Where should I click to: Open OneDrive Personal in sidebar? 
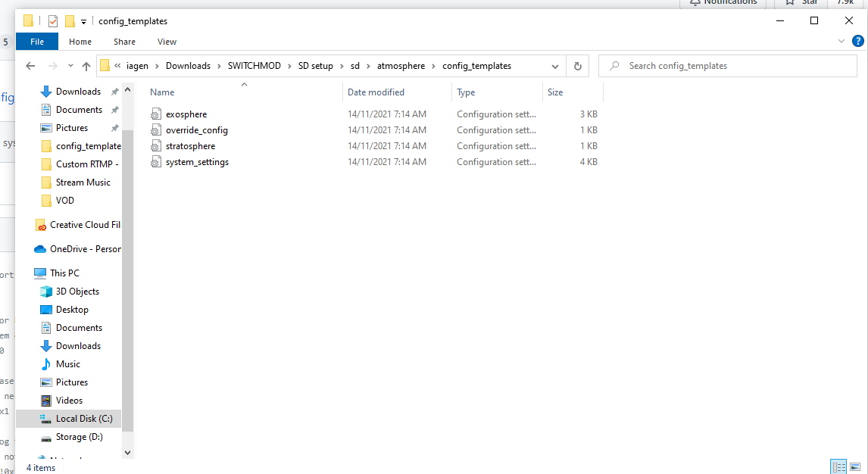[x=85, y=249]
